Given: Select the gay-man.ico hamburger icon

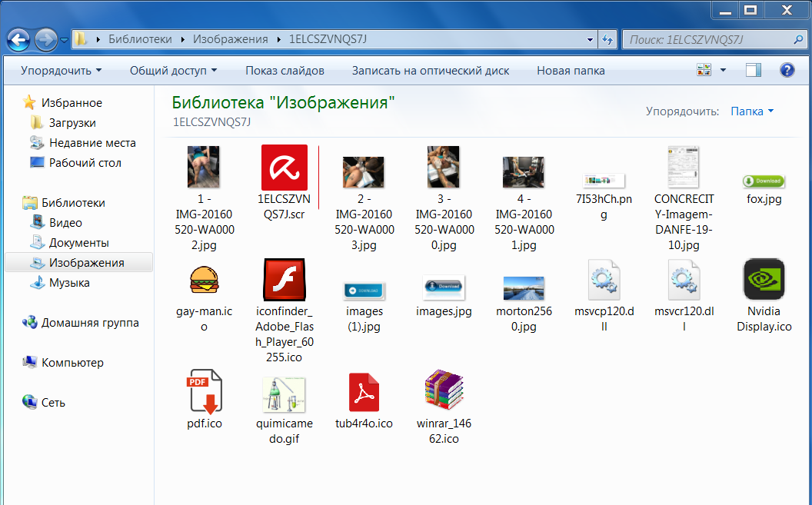Looking at the screenshot, I should click(x=204, y=280).
